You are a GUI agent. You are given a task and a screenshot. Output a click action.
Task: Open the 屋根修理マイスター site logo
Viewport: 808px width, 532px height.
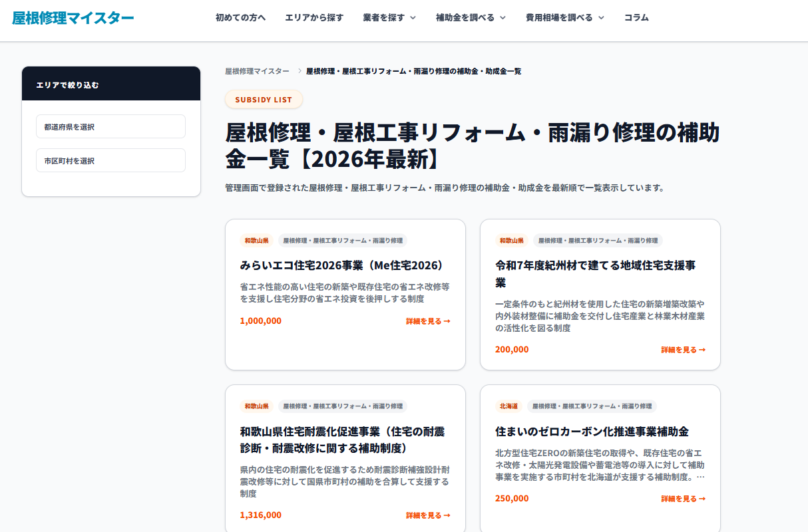pyautogui.click(x=73, y=18)
